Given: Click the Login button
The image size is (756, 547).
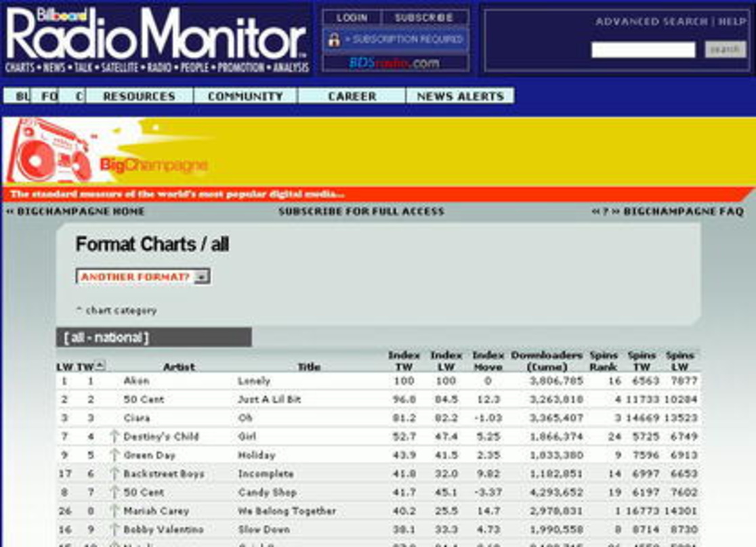Looking at the screenshot, I should [352, 18].
